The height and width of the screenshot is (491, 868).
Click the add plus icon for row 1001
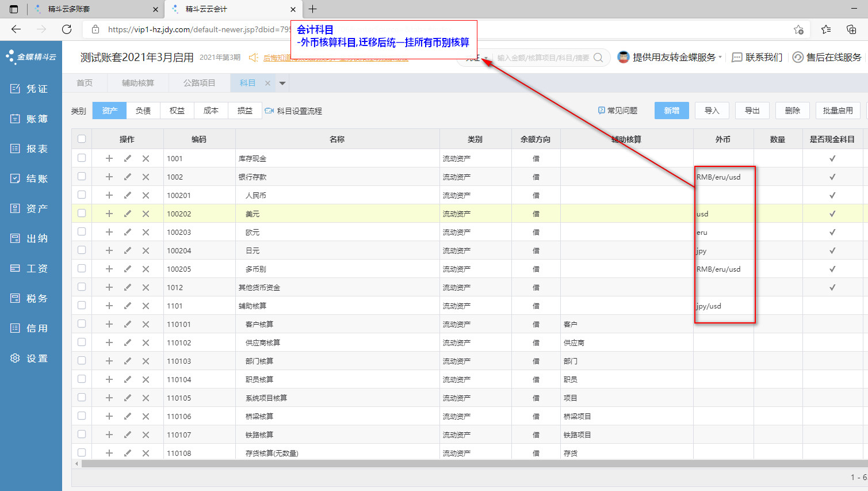109,158
